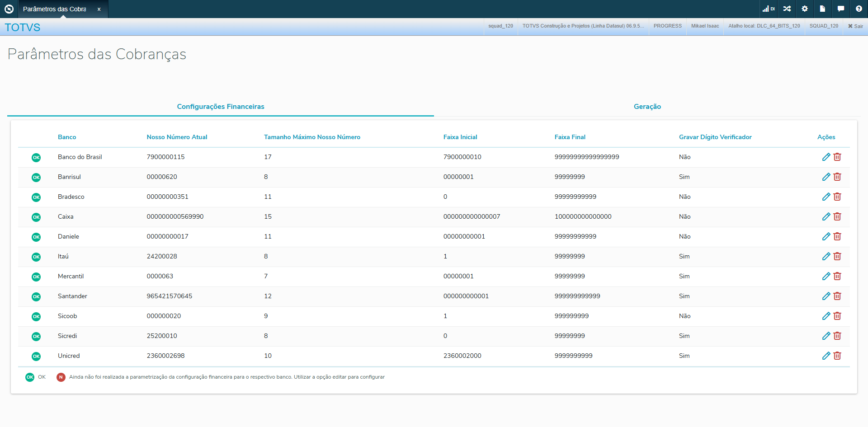Viewport: 868px width, 427px height.
Task: Click the Faixa Final value 100000000000000
Action: click(583, 216)
